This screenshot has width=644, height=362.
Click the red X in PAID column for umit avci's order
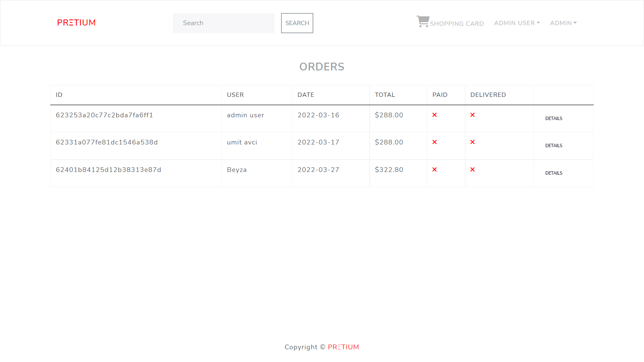click(x=434, y=142)
